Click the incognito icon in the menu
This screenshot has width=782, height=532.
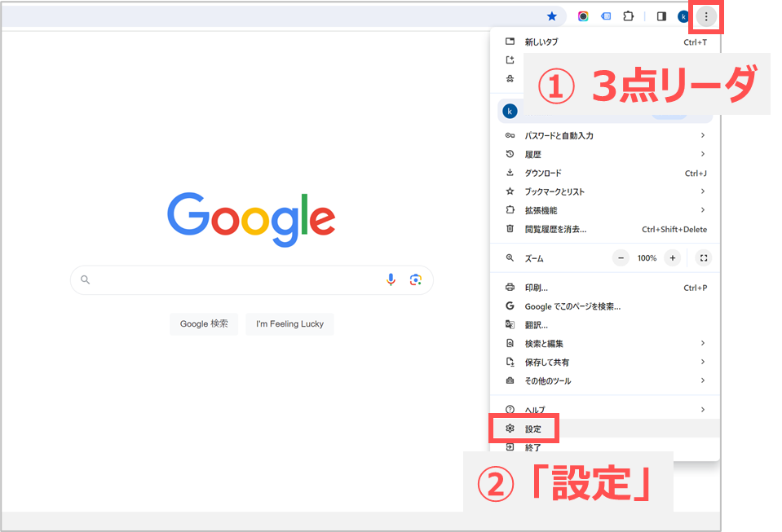510,79
